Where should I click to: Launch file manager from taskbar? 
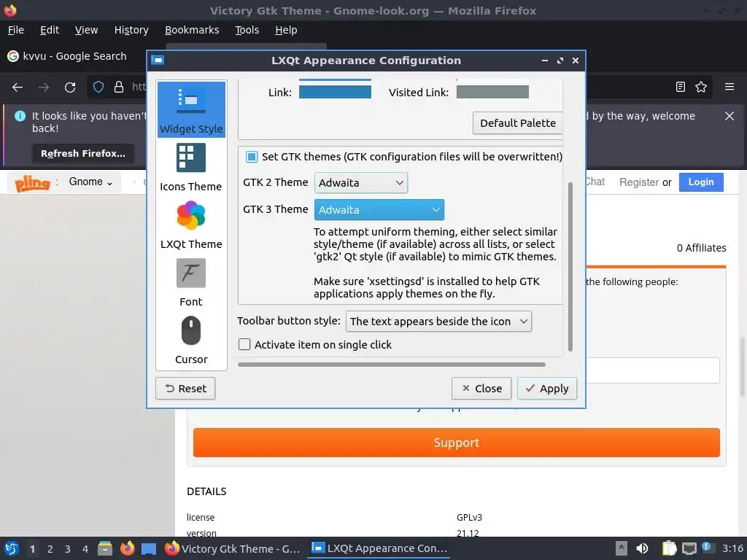pyautogui.click(x=105, y=548)
